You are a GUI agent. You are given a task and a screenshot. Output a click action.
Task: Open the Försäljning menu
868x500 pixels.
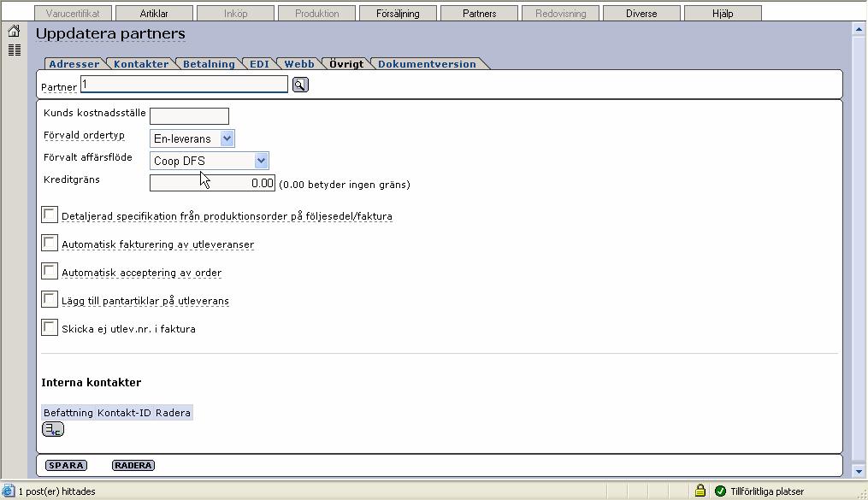(398, 14)
